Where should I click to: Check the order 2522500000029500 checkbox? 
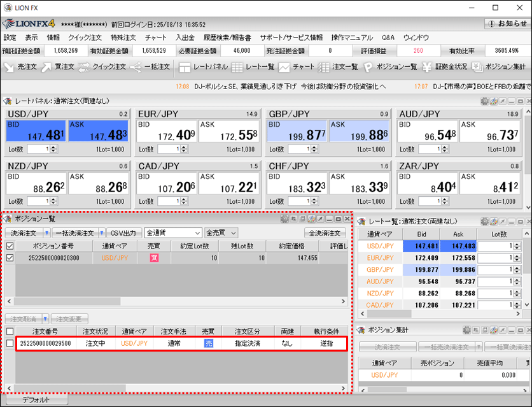point(10,343)
